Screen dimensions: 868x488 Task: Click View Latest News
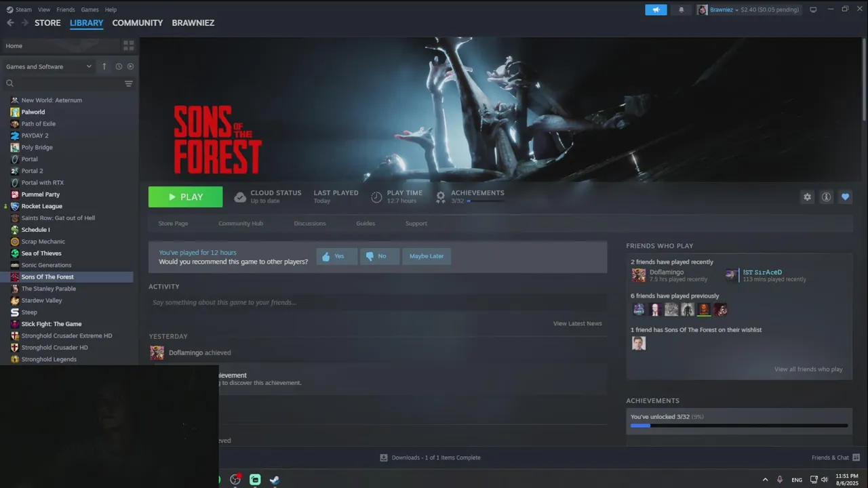point(577,323)
